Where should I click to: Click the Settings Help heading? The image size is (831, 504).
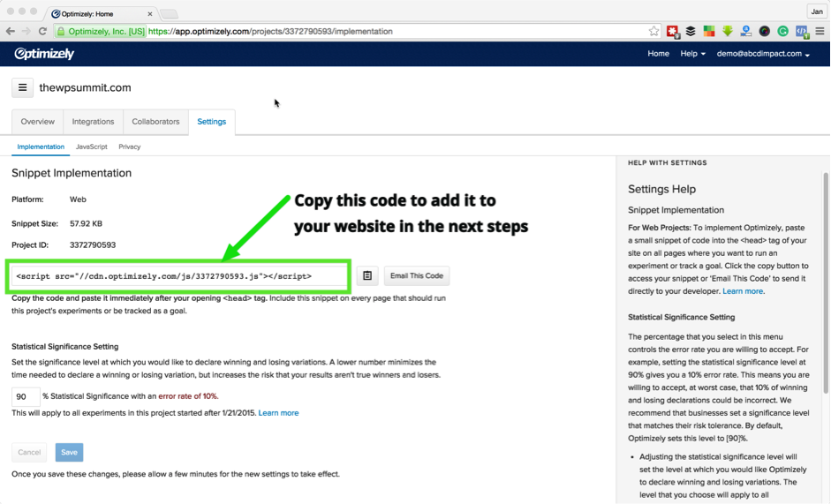coord(662,189)
